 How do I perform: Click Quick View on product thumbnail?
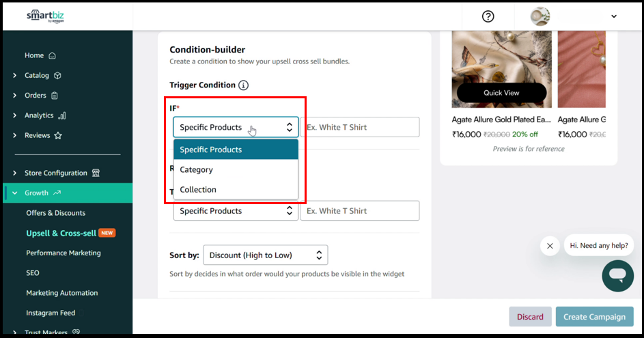coord(501,93)
